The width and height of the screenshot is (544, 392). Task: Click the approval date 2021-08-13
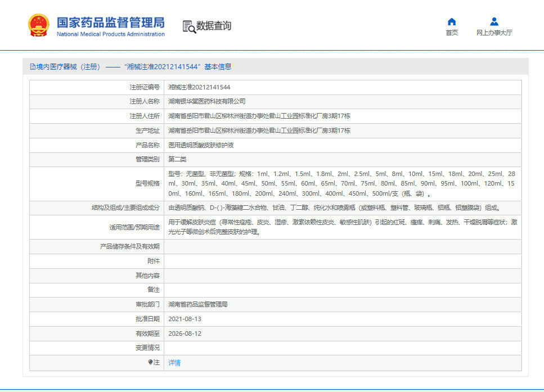(x=185, y=319)
